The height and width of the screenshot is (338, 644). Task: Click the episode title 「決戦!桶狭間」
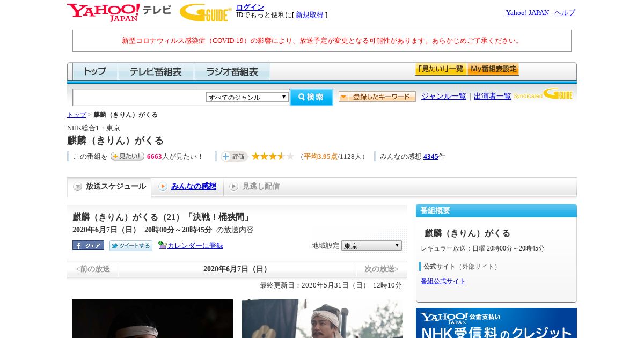pyautogui.click(x=218, y=217)
